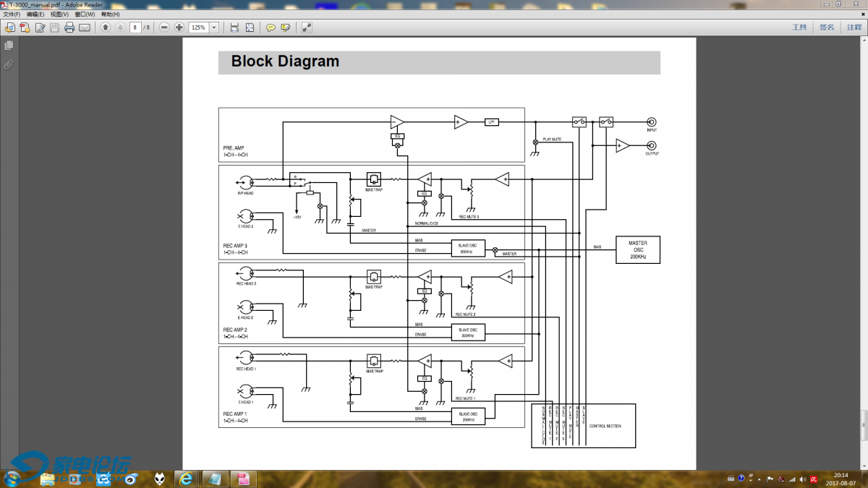The height and width of the screenshot is (488, 868).
Task: Click the OUTPUT jack label
Action: (x=652, y=154)
